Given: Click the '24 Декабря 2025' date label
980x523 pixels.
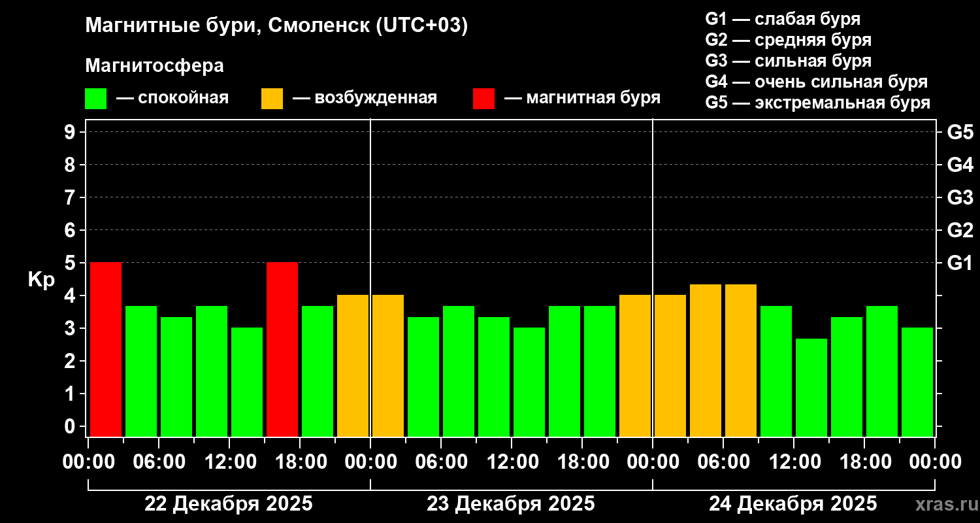Looking at the screenshot, I should (x=793, y=504).
